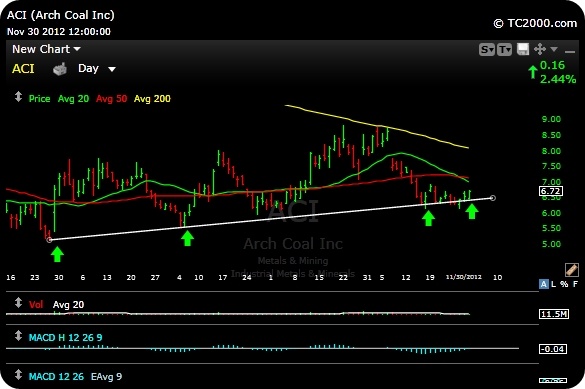The image size is (585, 389).
Task: Toggle the % percent scale option
Action: (x=564, y=284)
